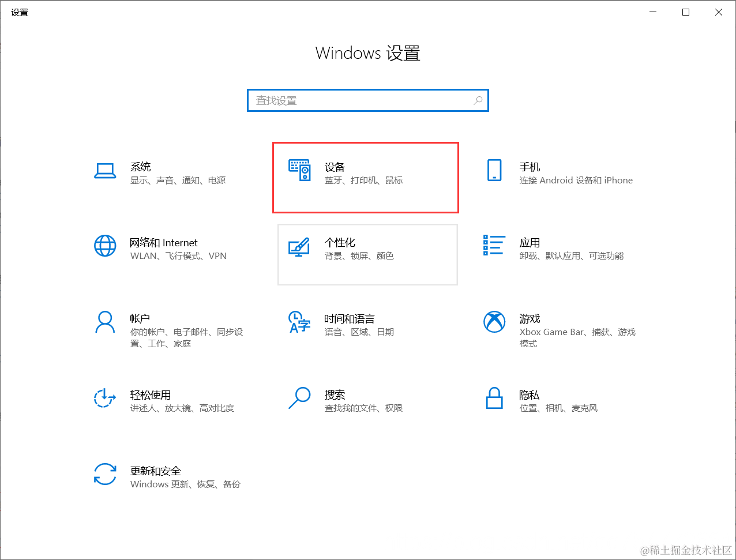The image size is (736, 560).
Task: Click the text 位置、相机、麦克风
Action: click(x=558, y=408)
